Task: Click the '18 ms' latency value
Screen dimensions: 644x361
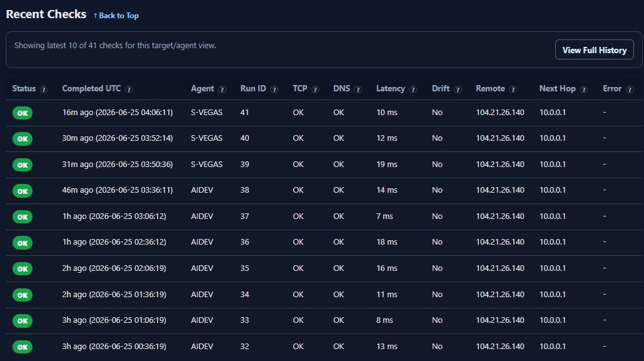Action: (x=387, y=242)
